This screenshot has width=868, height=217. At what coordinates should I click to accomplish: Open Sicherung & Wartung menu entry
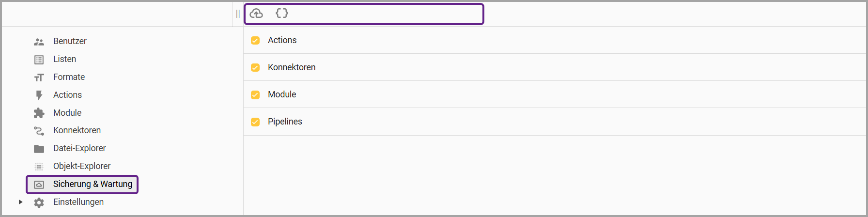point(92,184)
